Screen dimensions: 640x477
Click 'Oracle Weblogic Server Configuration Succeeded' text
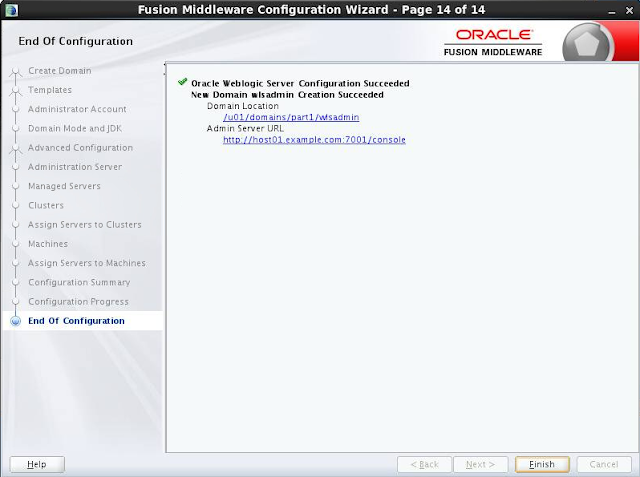pyautogui.click(x=300, y=83)
